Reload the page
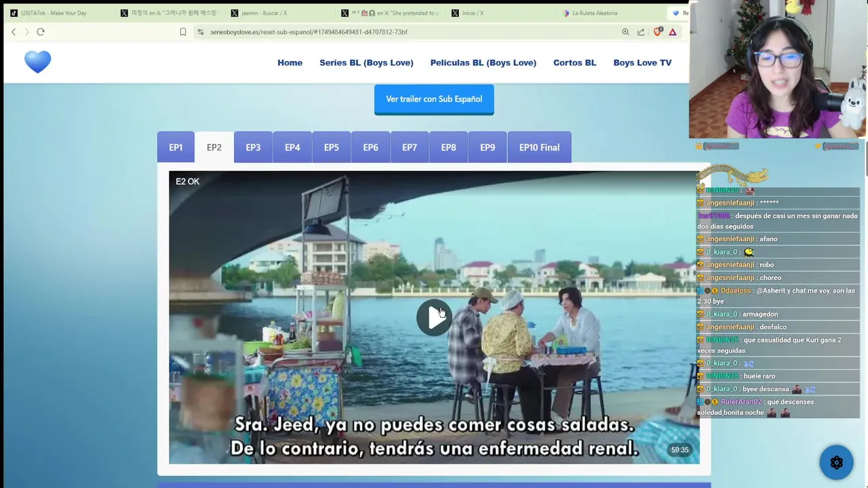The height and width of the screenshot is (488, 868). (41, 32)
